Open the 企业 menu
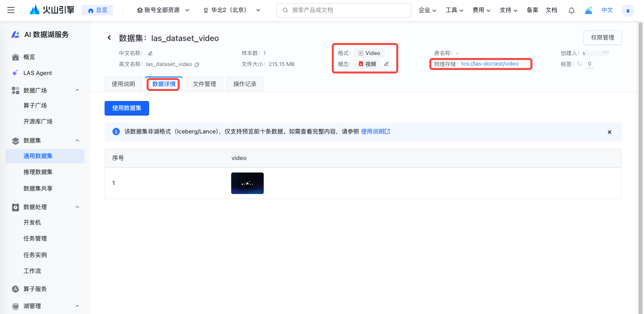The height and width of the screenshot is (314, 644). [x=428, y=10]
